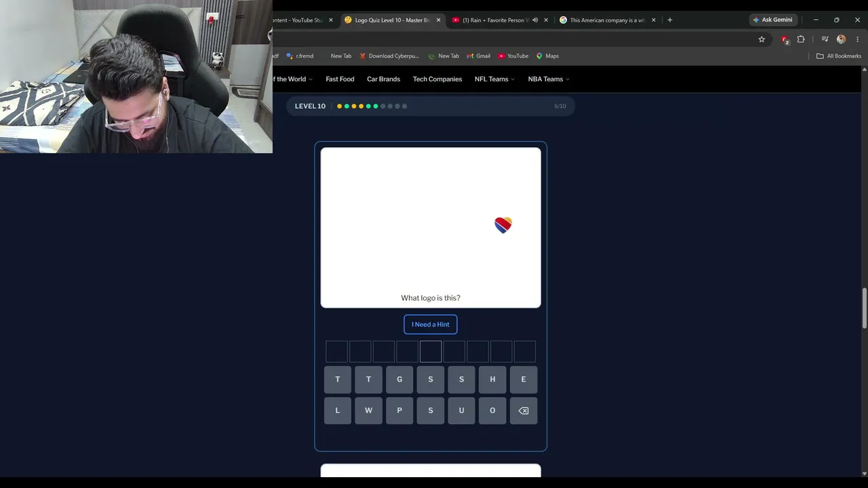
Task: Open the Extensions puzzle icon
Action: coord(801,39)
